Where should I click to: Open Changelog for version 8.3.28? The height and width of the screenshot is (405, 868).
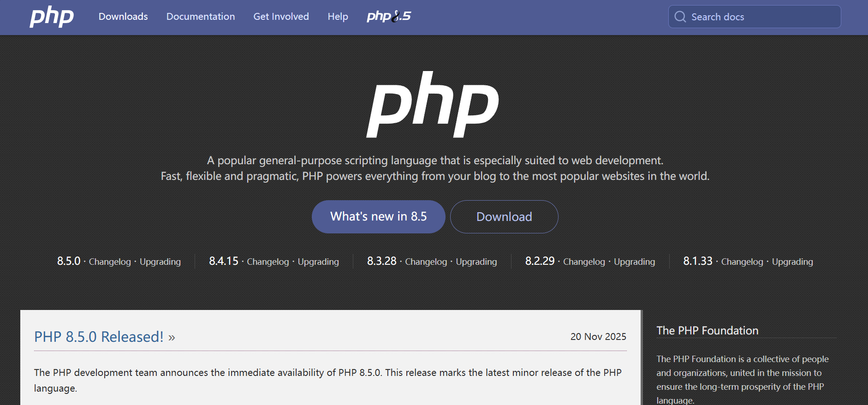coord(426,262)
